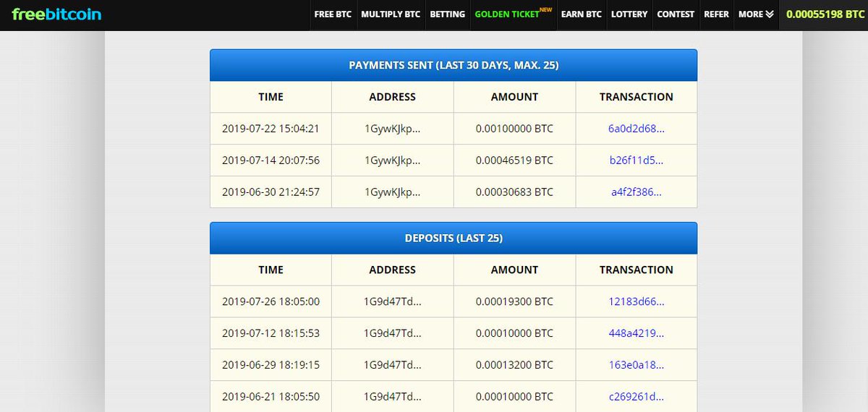Open payment transaction 6a0d2d68...
Image resolution: width=868 pixels, height=412 pixels.
637,129
